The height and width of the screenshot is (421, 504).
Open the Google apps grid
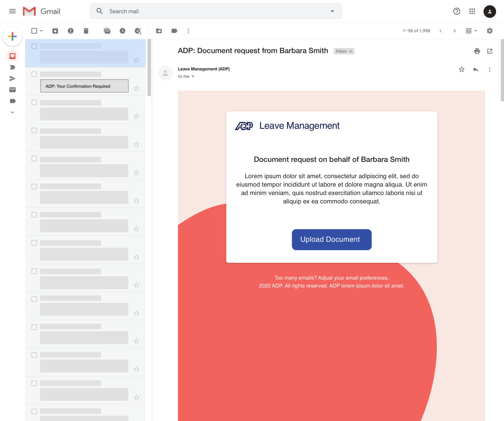point(472,11)
